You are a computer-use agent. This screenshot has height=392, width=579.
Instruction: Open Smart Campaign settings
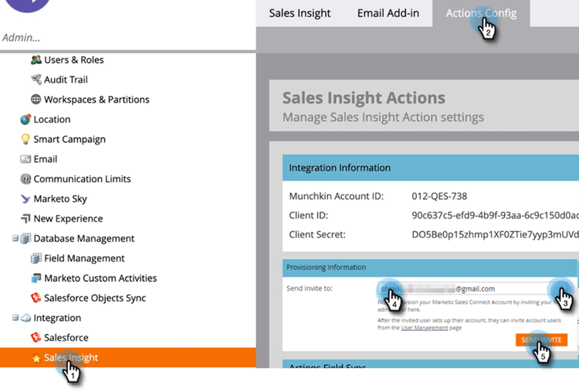(69, 139)
